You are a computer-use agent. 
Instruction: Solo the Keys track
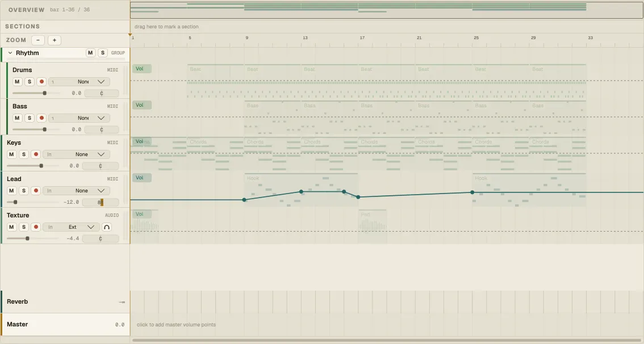pos(23,154)
